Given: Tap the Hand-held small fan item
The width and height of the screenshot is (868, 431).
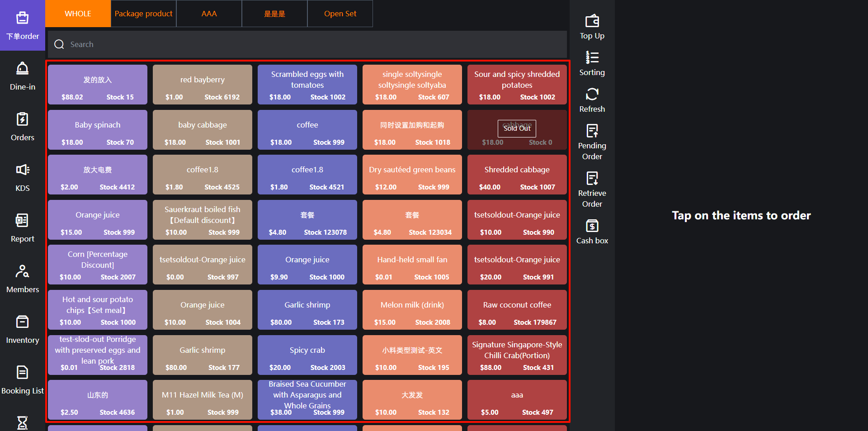Looking at the screenshot, I should click(412, 265).
